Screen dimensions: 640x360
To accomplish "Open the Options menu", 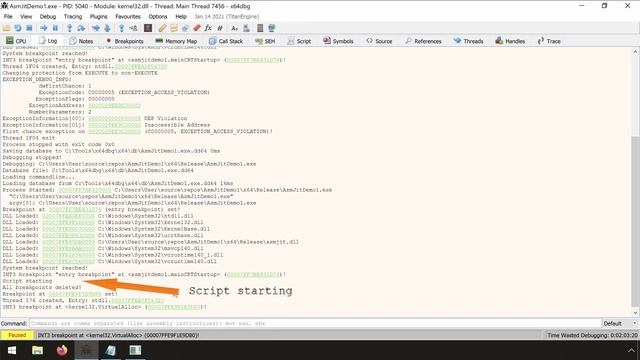I will [158, 16].
